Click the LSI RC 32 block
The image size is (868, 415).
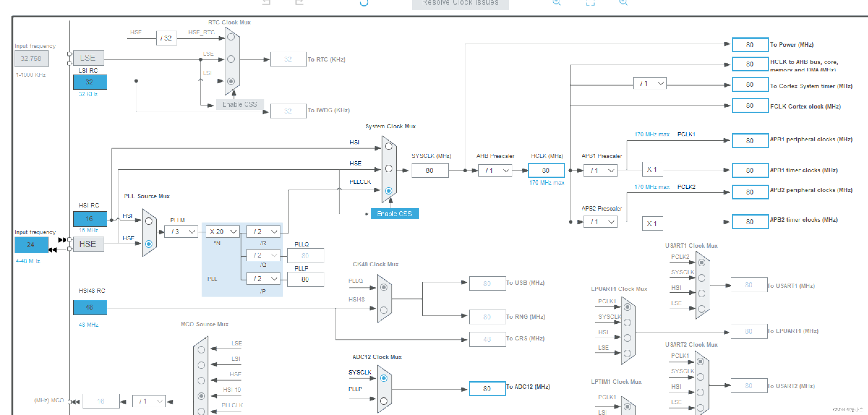[x=90, y=82]
